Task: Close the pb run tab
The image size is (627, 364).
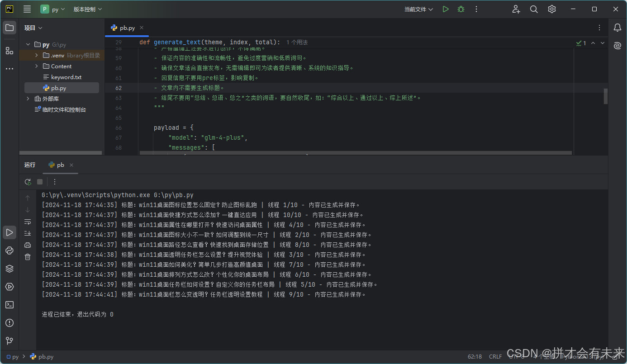Action: 71,165
